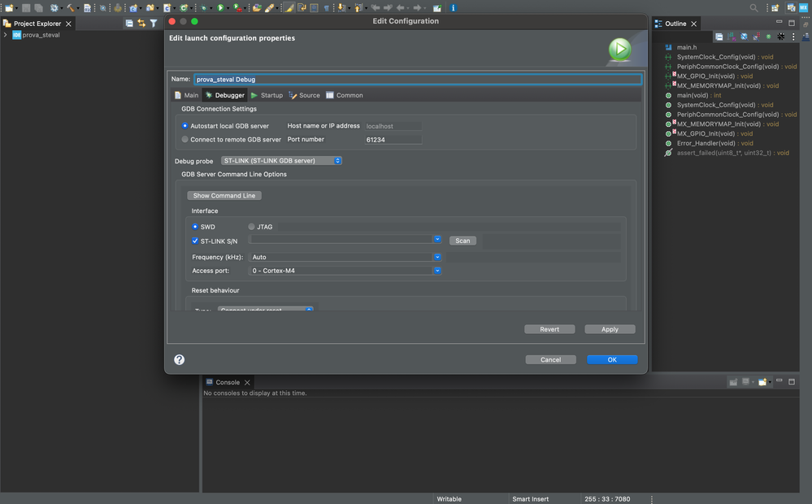Click the green Run icon in toolbar
Image resolution: width=812 pixels, height=504 pixels.
(220, 7)
